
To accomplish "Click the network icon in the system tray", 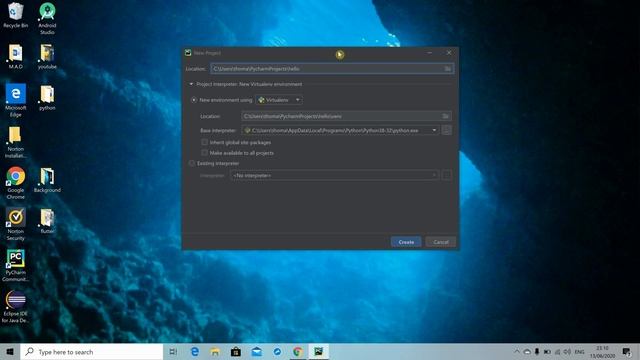I will coord(558,351).
